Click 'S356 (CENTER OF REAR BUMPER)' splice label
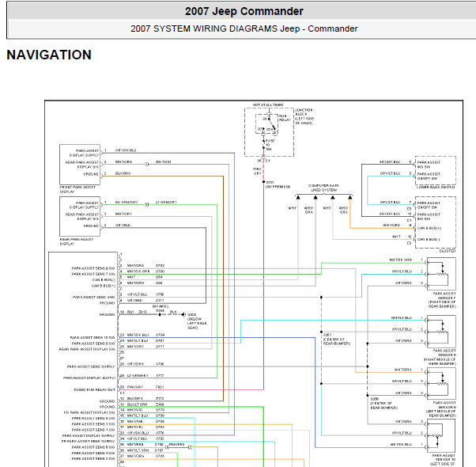The image size is (476, 467). click(x=383, y=403)
